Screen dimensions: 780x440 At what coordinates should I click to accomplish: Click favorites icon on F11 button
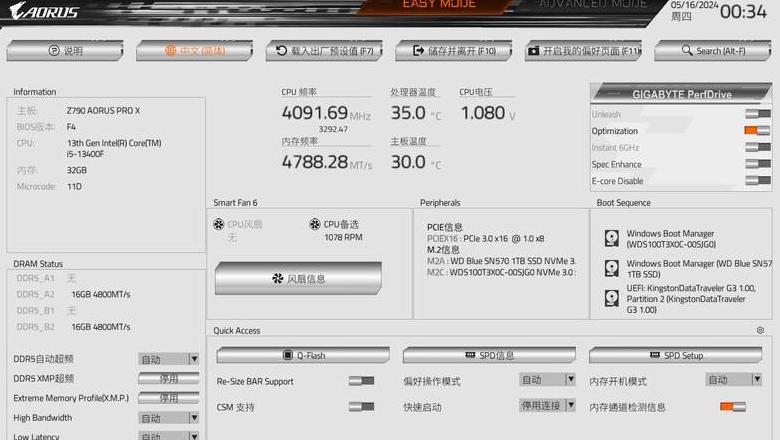pos(534,51)
